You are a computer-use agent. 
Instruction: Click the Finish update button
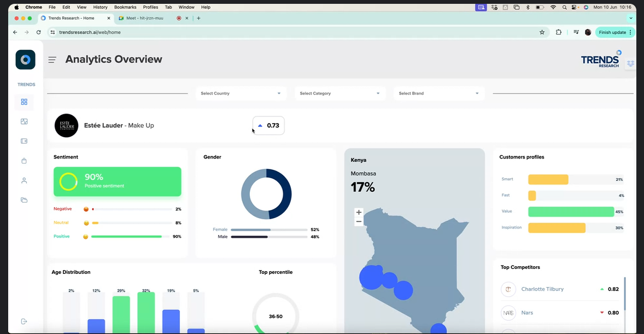tap(614, 32)
